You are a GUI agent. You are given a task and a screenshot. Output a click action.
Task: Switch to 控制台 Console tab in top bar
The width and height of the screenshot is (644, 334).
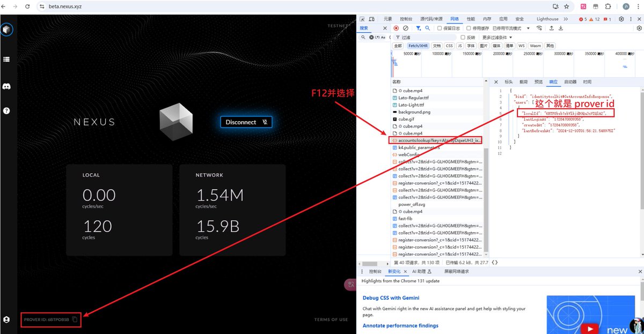pos(406,19)
